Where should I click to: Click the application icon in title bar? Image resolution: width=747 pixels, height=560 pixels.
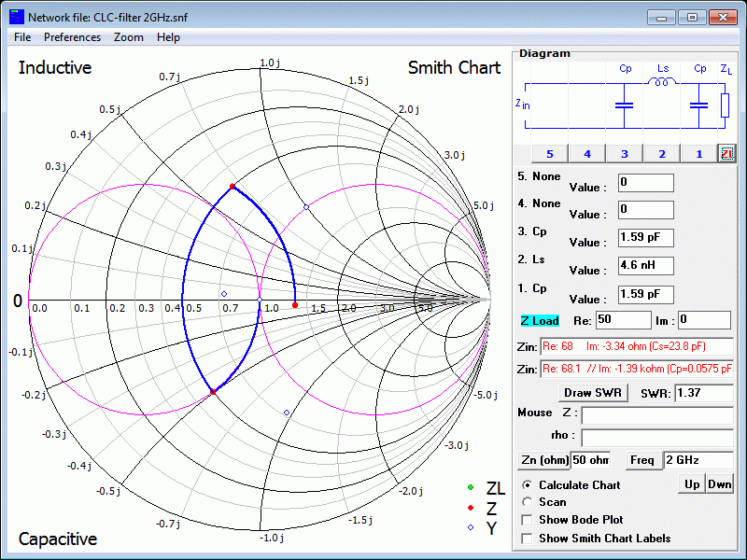[17, 17]
